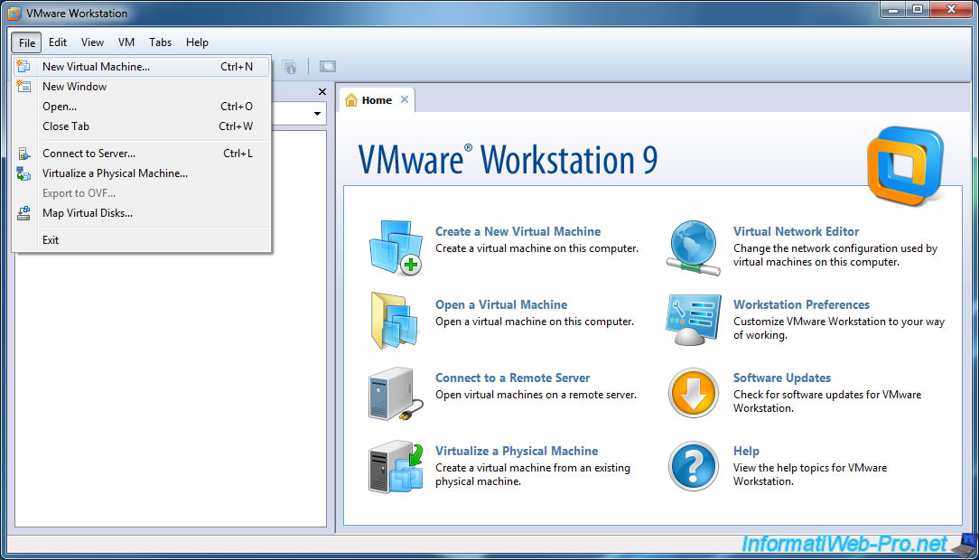Click the Virtualize a Physical Machine icon

(395, 465)
